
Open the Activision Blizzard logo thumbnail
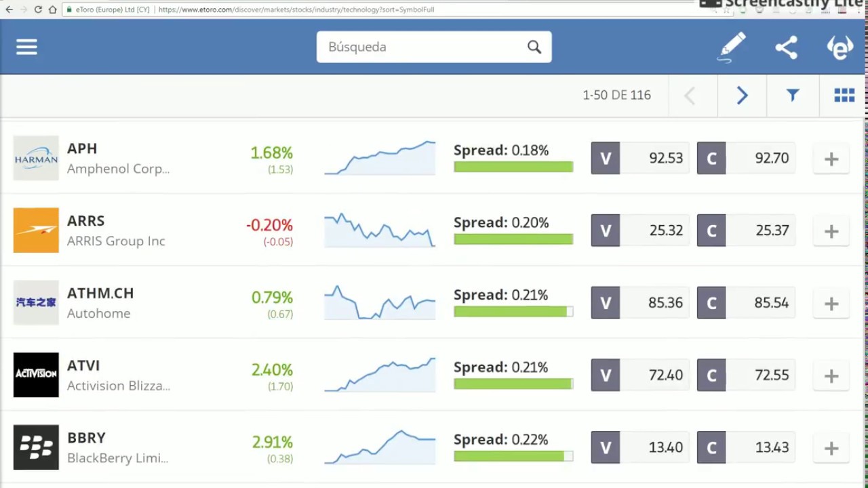(36, 375)
